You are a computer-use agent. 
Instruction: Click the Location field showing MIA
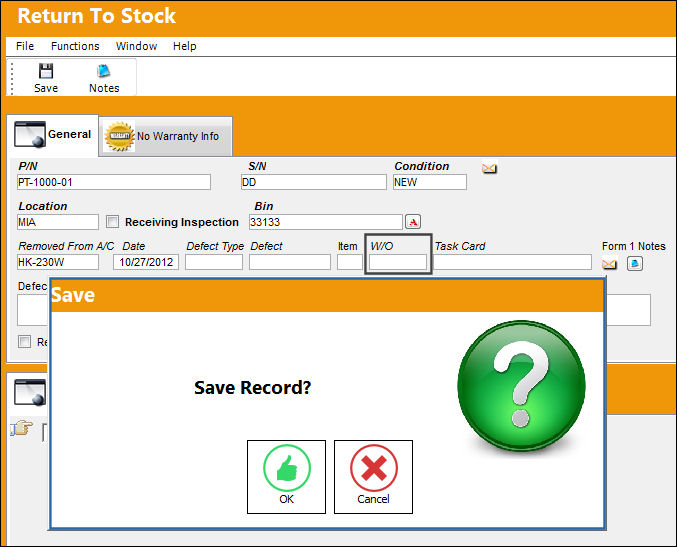(58, 222)
